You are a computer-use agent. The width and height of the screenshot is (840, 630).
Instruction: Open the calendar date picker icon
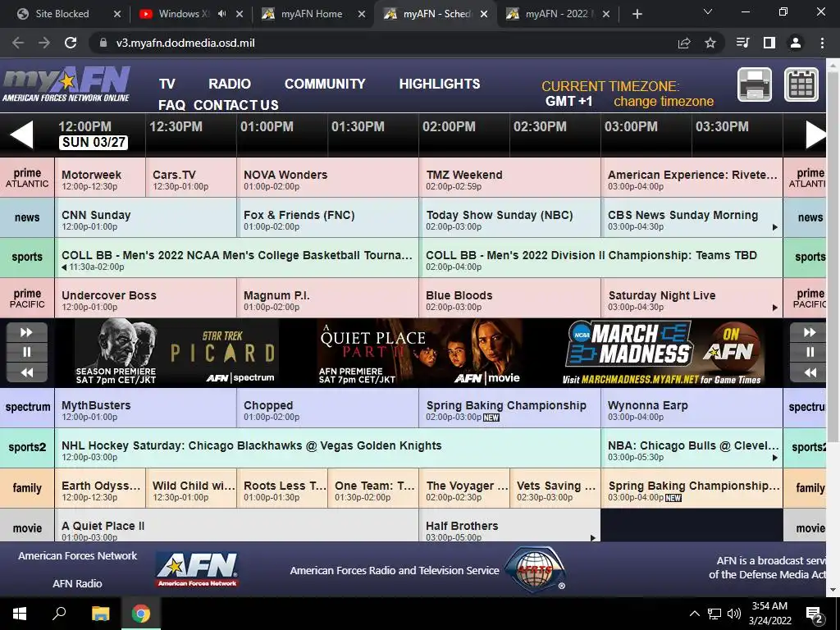[801, 84]
